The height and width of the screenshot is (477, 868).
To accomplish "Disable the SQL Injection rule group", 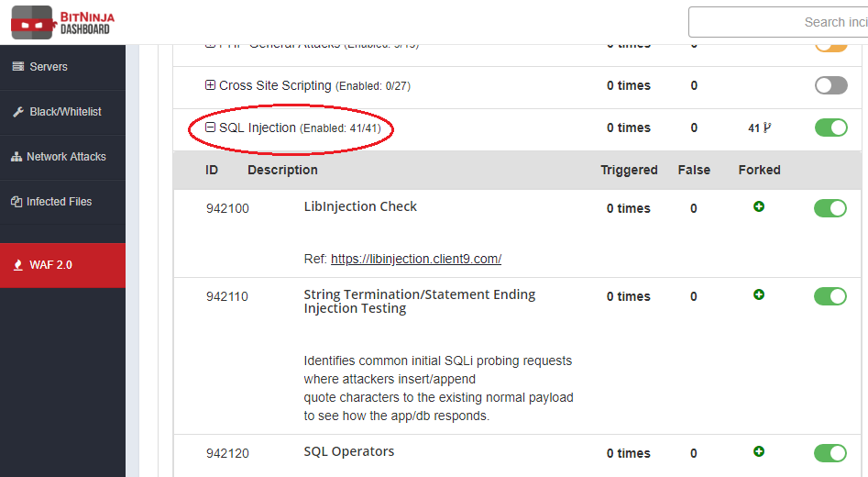I will [830, 128].
